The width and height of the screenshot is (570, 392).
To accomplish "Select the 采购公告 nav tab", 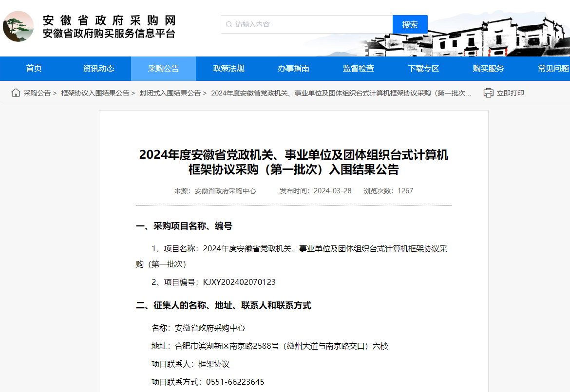I will click(164, 68).
